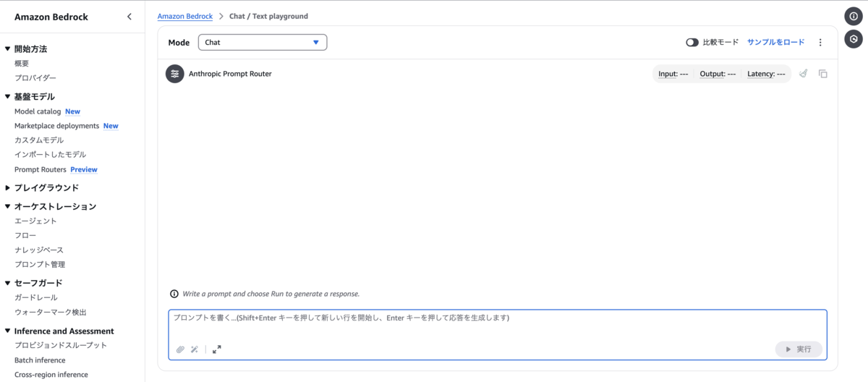Click the Amazon Bedrock sidebar title

point(51,17)
